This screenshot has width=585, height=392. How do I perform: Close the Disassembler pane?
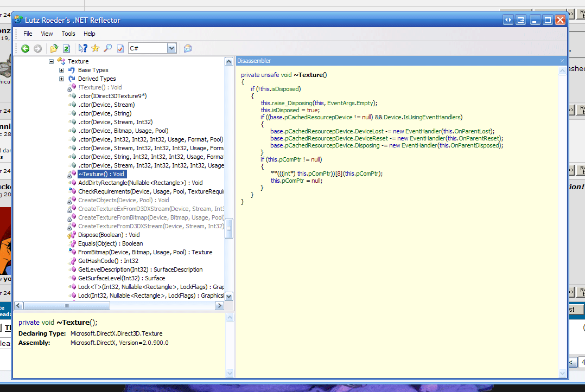[562, 61]
